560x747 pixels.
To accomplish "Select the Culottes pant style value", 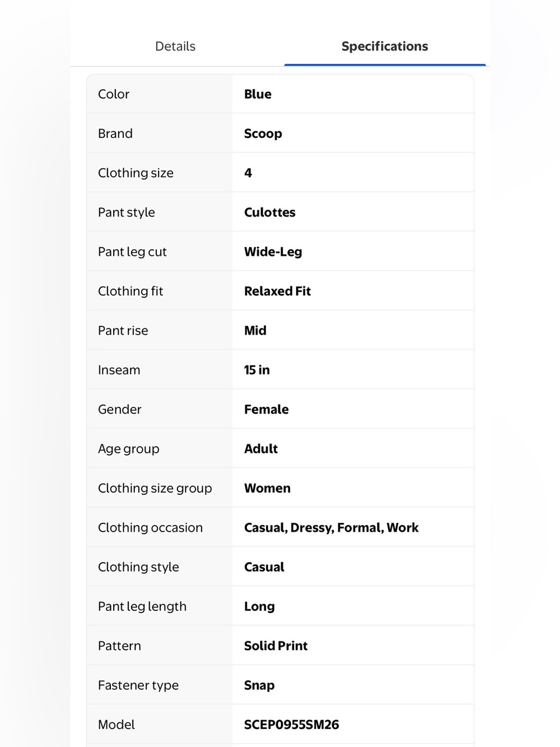I will 270,212.
